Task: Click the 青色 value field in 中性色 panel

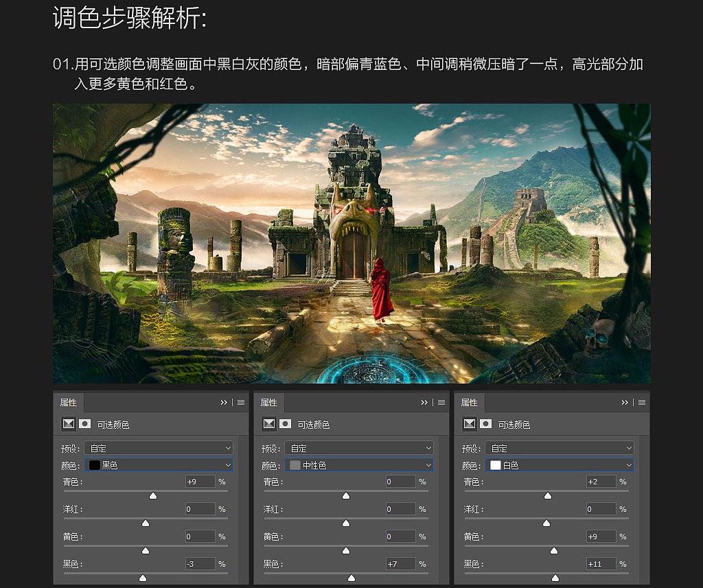Action: tap(400, 482)
